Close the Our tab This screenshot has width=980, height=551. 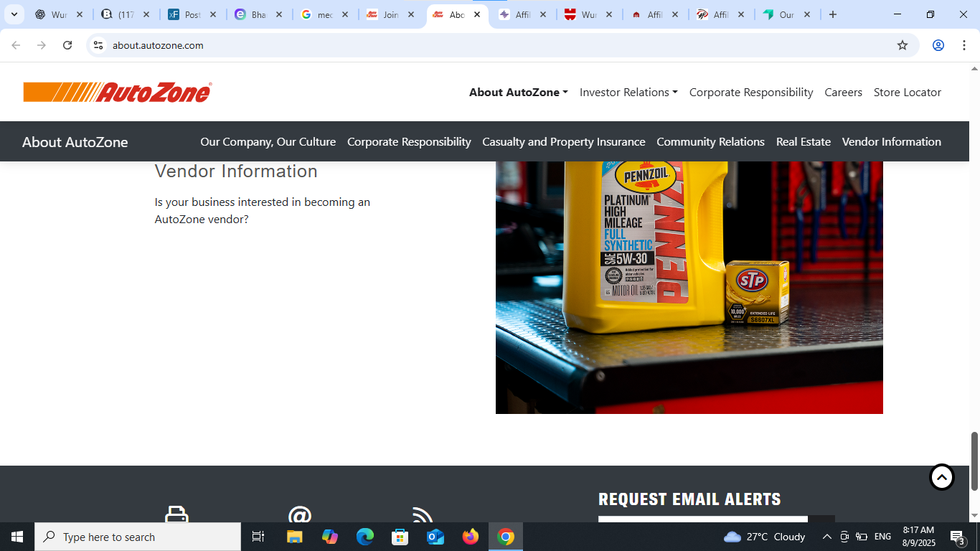(x=806, y=14)
